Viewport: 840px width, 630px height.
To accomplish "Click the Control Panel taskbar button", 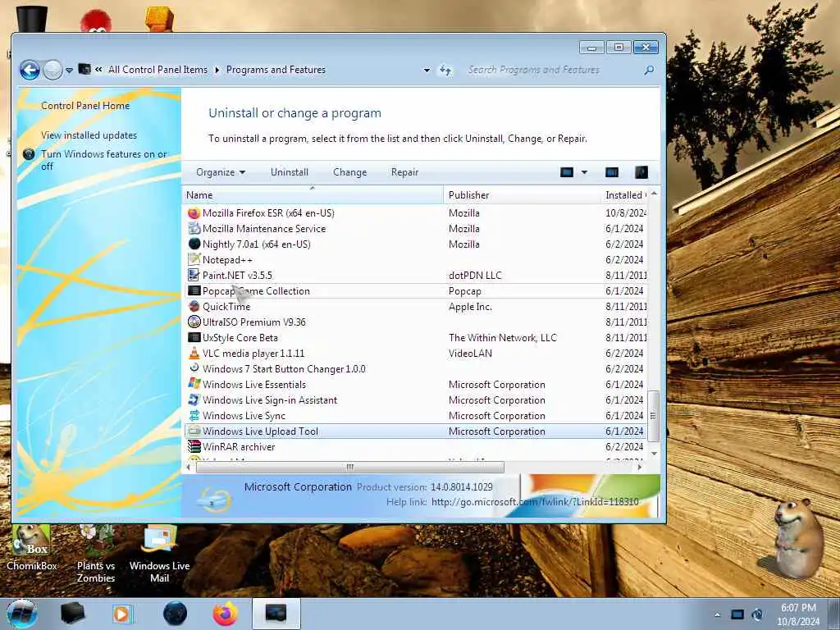I will click(276, 614).
